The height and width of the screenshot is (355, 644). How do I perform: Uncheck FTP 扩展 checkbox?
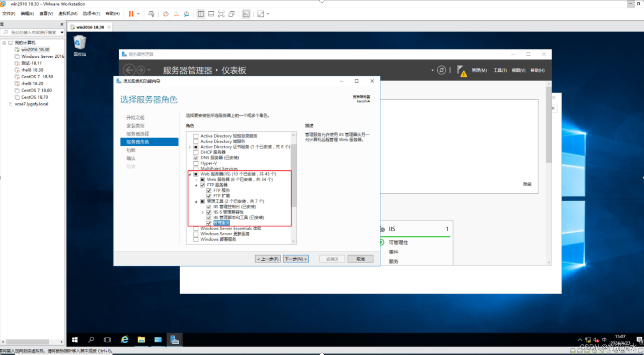[209, 196]
